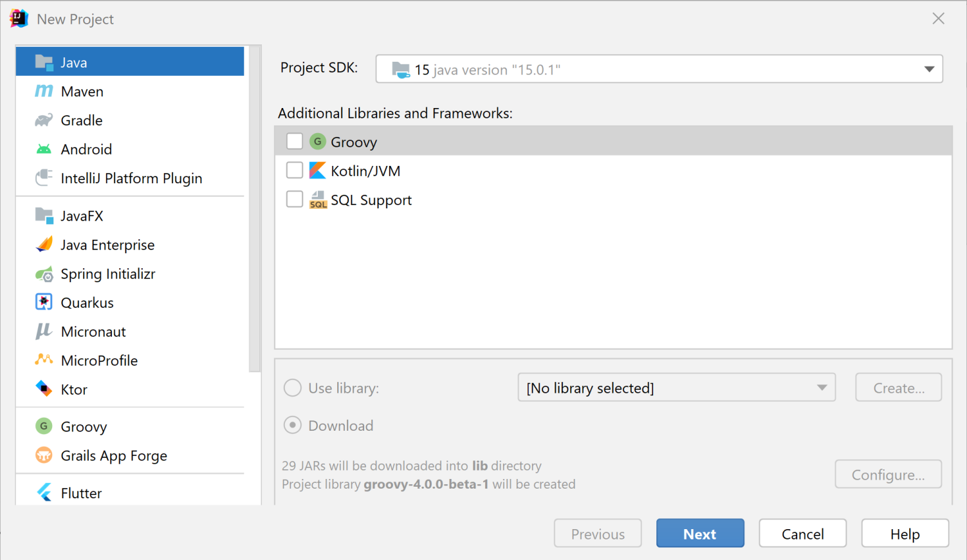
Task: Select the Maven project type icon
Action: pyautogui.click(x=44, y=91)
